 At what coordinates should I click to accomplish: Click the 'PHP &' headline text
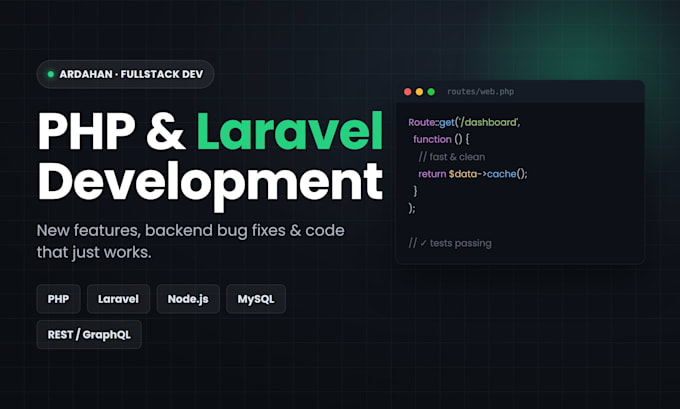(112, 131)
